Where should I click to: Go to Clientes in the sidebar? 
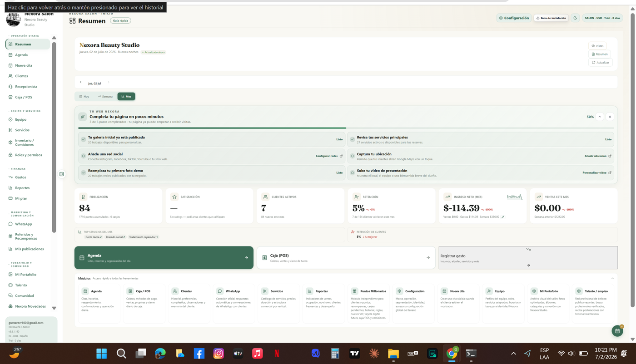[x=21, y=76]
